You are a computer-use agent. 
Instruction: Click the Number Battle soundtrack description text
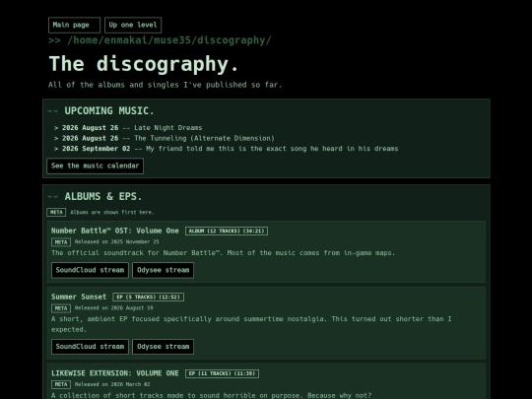(x=224, y=253)
